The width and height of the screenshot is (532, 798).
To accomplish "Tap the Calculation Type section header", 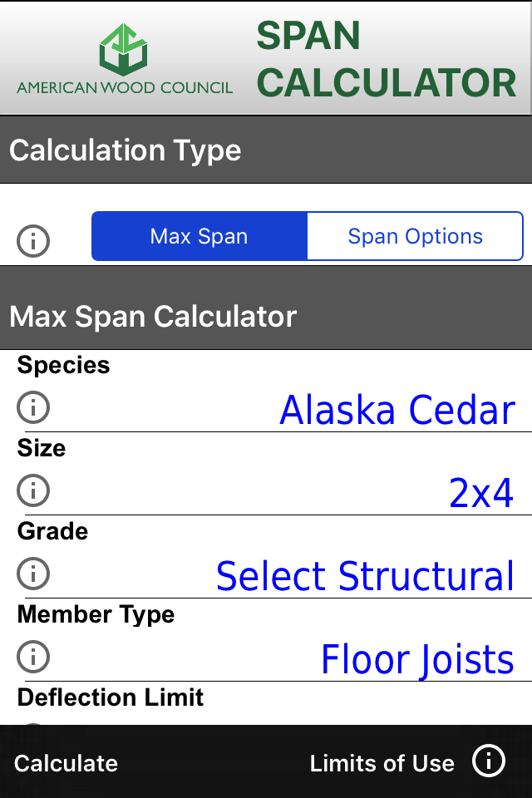I will coord(126,150).
